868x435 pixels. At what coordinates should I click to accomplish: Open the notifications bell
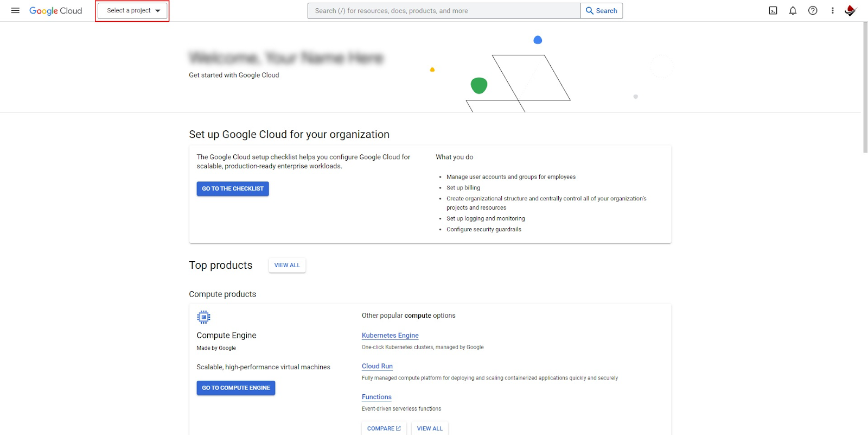tap(793, 11)
